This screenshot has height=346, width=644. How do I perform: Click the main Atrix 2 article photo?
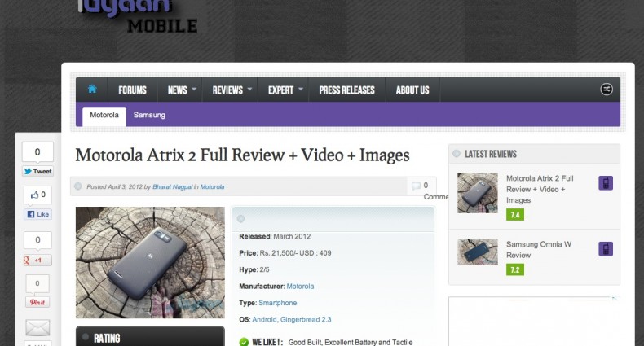(150, 262)
